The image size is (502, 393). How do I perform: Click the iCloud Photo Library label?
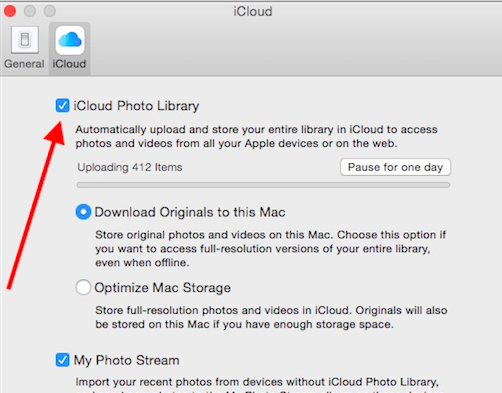[x=136, y=106]
